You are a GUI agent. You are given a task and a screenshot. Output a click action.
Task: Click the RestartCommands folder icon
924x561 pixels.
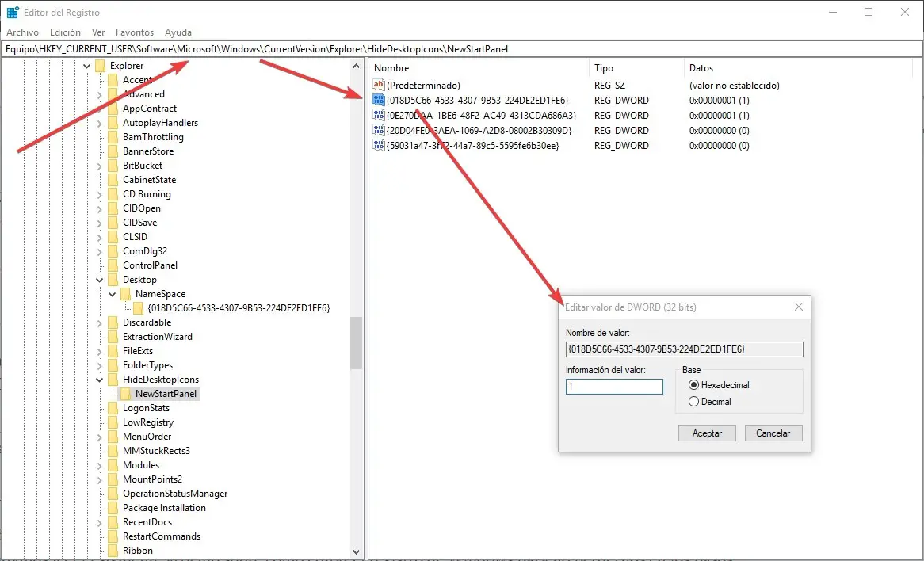click(x=113, y=536)
